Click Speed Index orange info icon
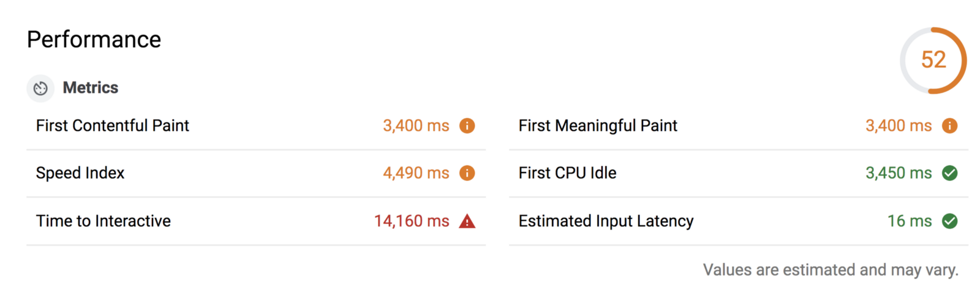 (x=467, y=173)
